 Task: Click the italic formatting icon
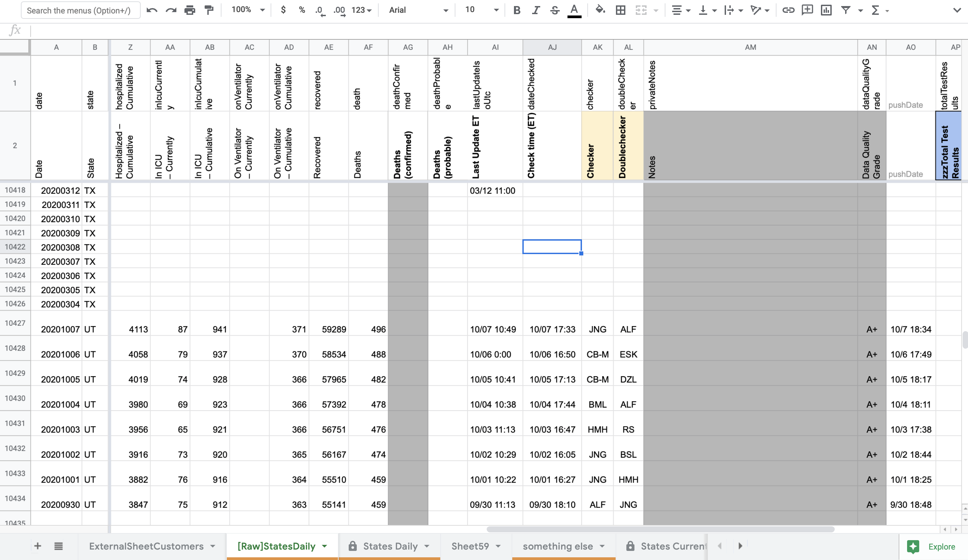535,10
